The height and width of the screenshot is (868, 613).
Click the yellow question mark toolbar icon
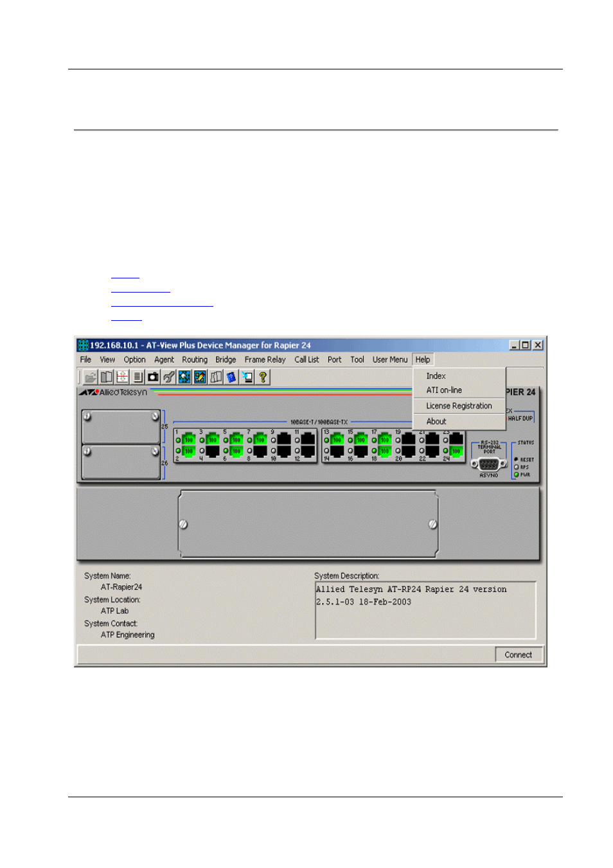(263, 377)
